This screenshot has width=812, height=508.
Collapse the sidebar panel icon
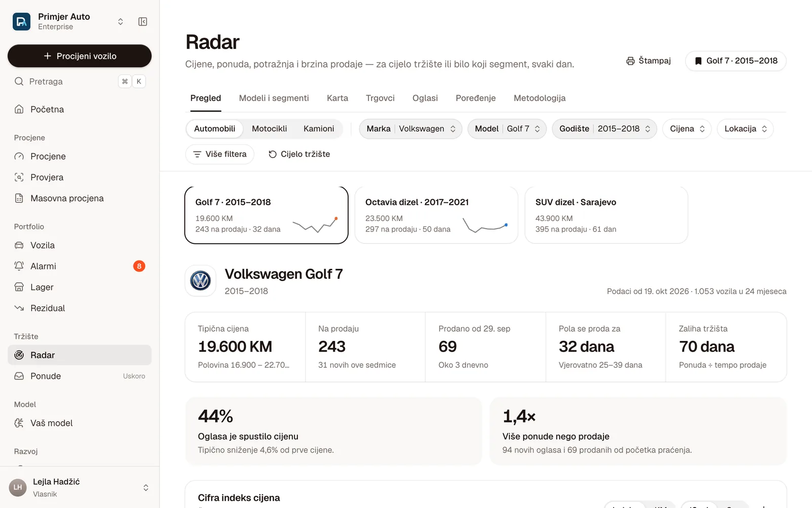tap(143, 21)
